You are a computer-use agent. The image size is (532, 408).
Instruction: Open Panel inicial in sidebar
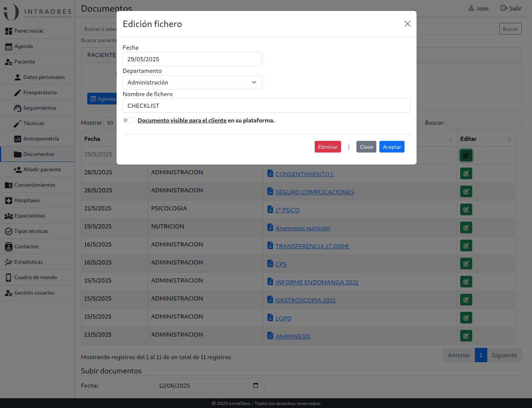click(x=38, y=31)
